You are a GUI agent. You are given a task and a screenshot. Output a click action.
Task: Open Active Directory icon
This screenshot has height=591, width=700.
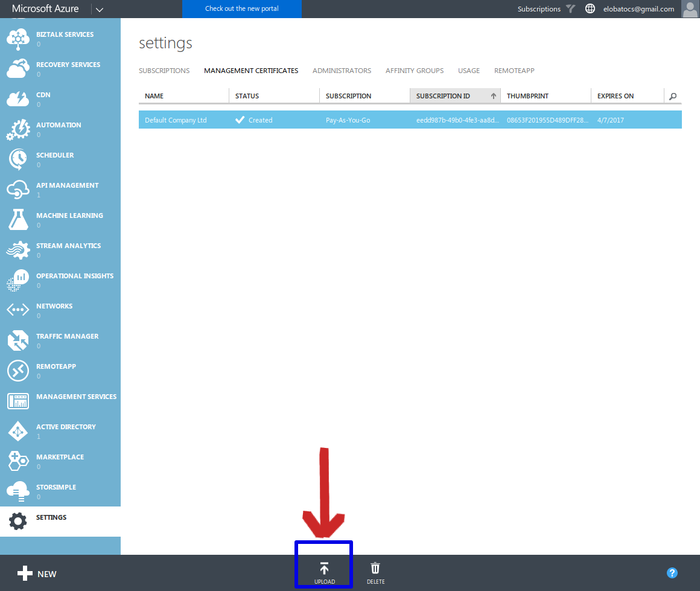coord(18,431)
